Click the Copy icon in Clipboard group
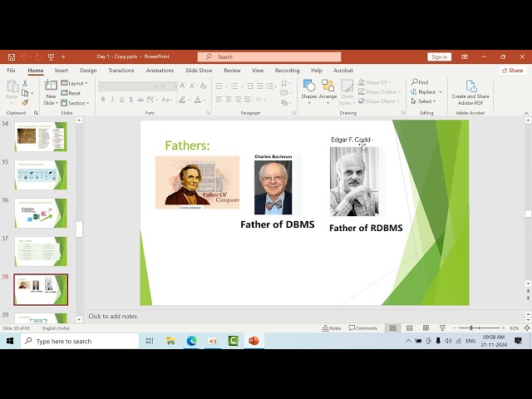The height and width of the screenshot is (399, 532). click(25, 92)
